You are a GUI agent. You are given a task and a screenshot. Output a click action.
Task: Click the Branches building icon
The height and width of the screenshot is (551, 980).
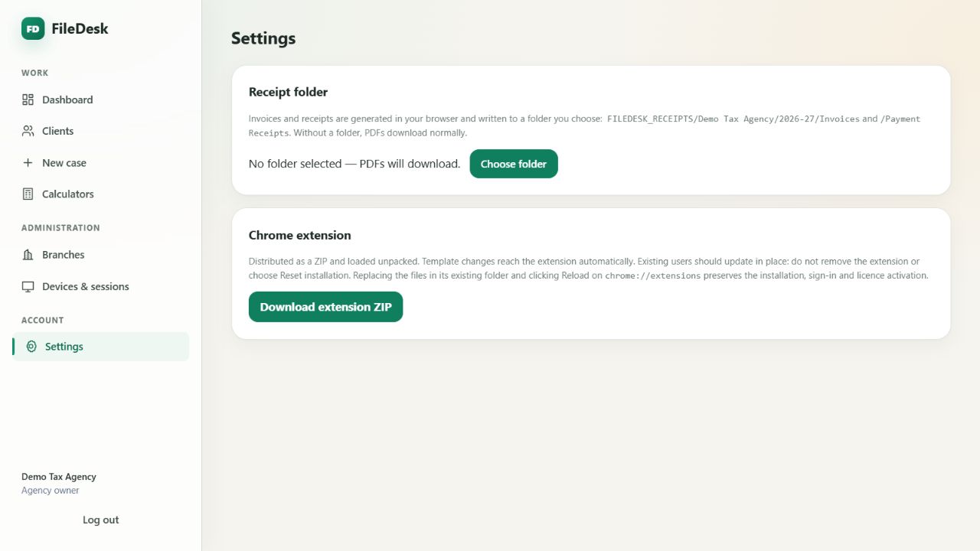pos(28,255)
